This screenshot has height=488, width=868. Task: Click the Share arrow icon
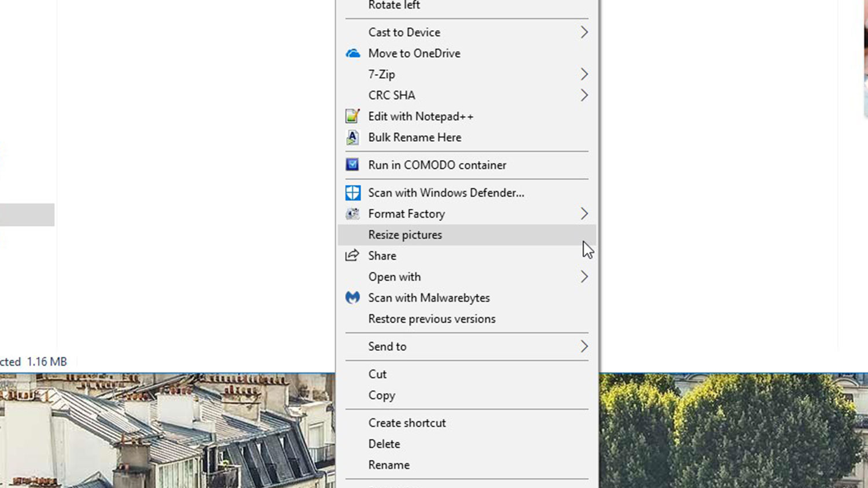click(352, 256)
